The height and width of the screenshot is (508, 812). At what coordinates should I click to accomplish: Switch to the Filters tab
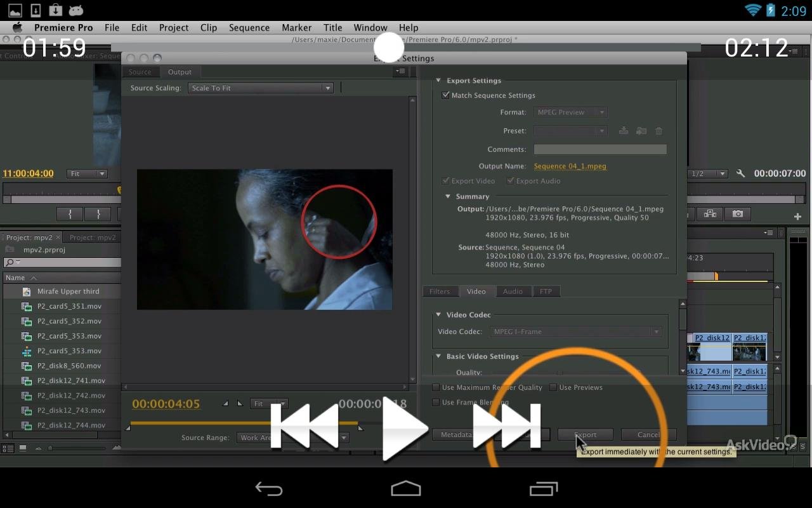pos(440,291)
